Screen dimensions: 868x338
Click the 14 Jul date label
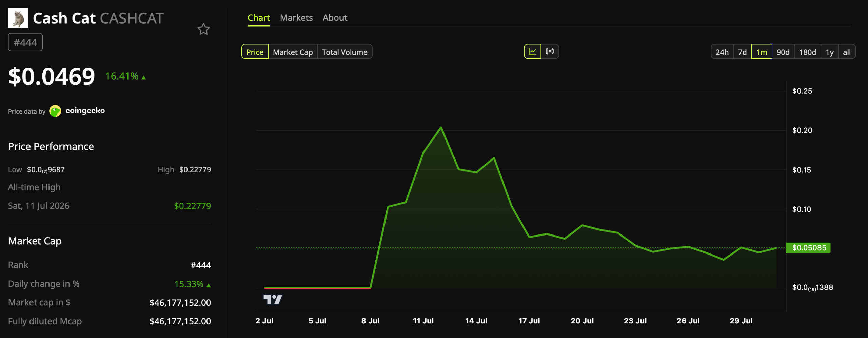tap(476, 321)
